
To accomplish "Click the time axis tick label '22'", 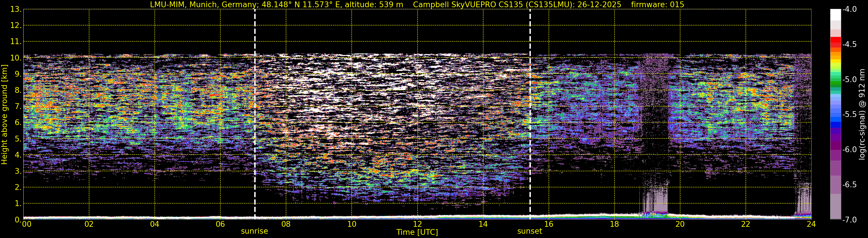I will coord(746,224).
